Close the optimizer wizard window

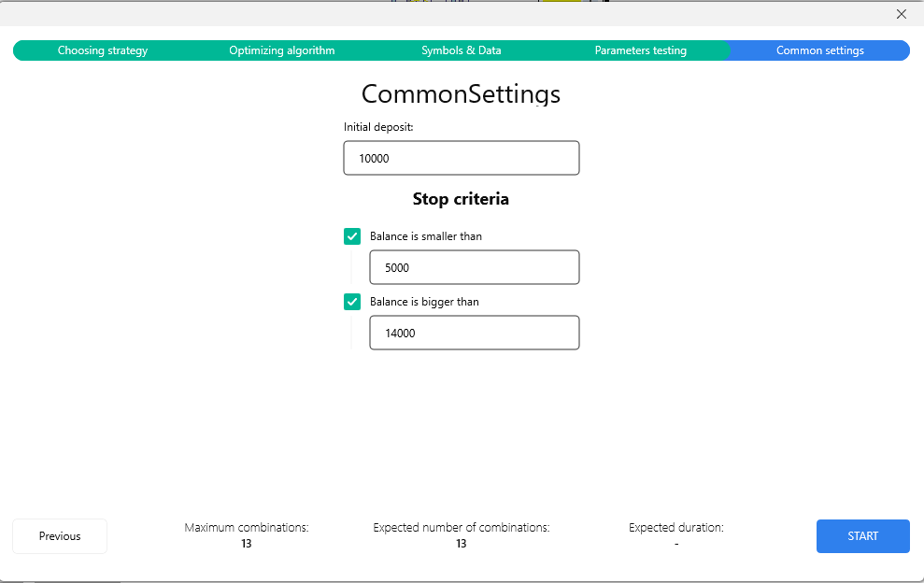pyautogui.click(x=901, y=14)
